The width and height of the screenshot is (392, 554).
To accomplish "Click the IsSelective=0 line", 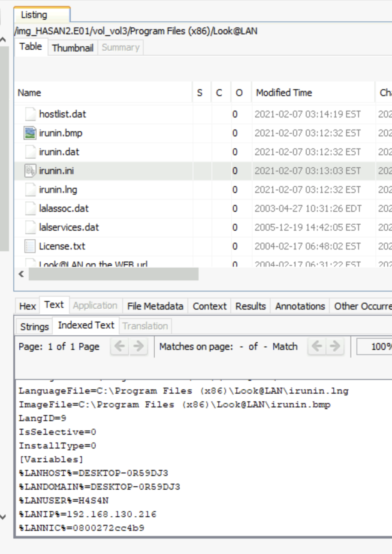I will [x=57, y=432].
